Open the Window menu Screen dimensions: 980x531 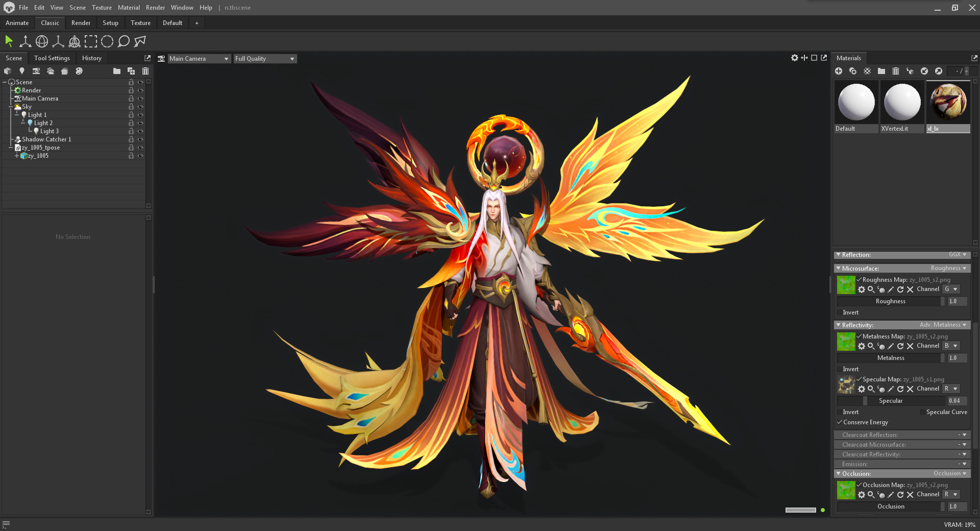pos(182,8)
